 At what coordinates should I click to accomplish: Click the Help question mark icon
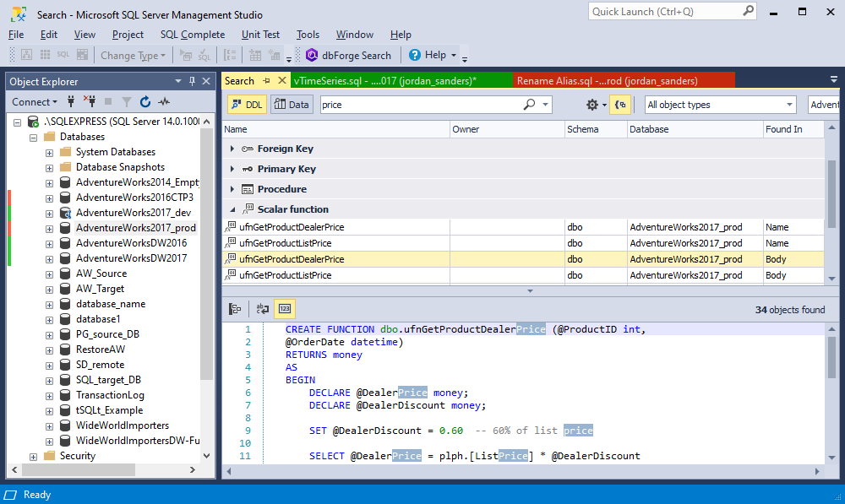tap(415, 55)
